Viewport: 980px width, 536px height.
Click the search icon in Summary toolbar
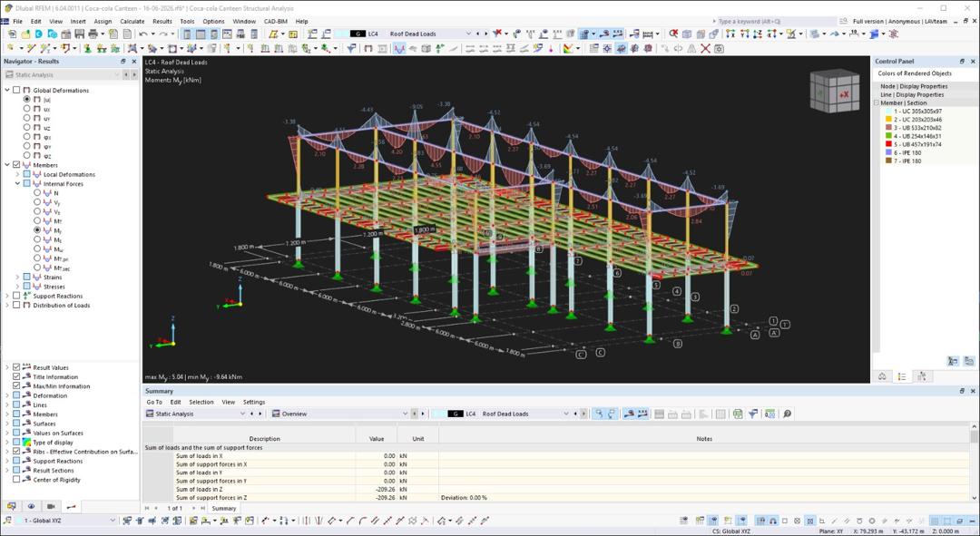[787, 414]
